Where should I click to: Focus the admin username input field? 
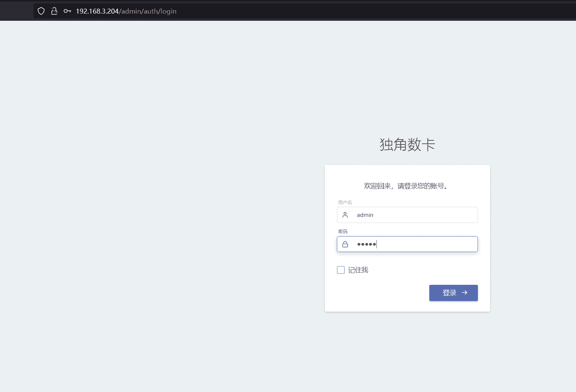point(407,215)
